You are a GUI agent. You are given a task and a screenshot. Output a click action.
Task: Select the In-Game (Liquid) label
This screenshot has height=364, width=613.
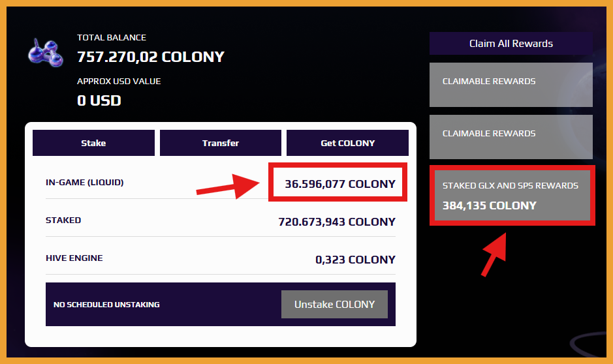click(84, 183)
